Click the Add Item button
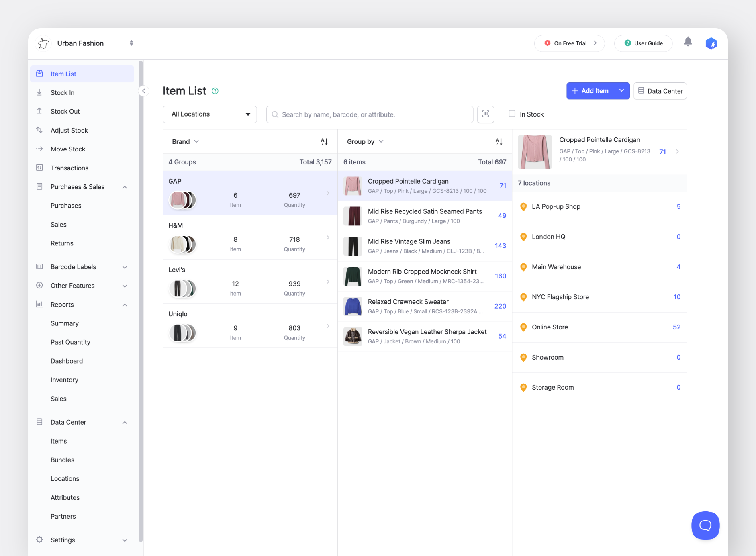756x556 pixels. coord(591,91)
